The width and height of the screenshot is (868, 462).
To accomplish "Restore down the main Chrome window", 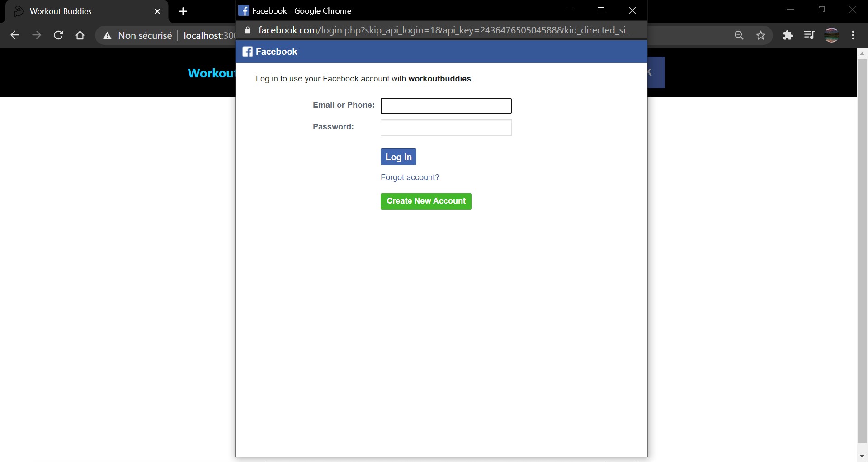I will pos(821,10).
